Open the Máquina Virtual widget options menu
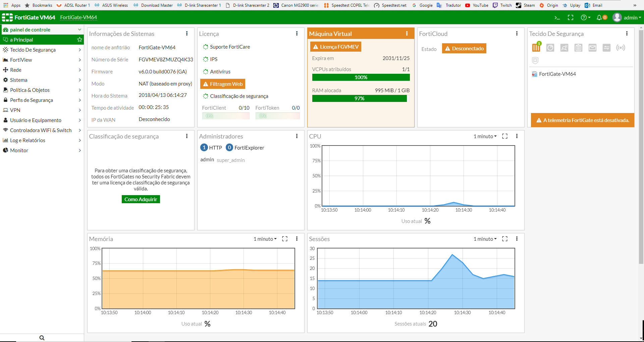 (407, 34)
